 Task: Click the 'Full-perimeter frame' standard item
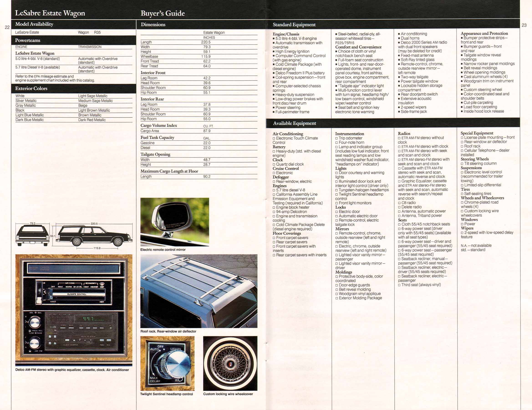point(291,112)
